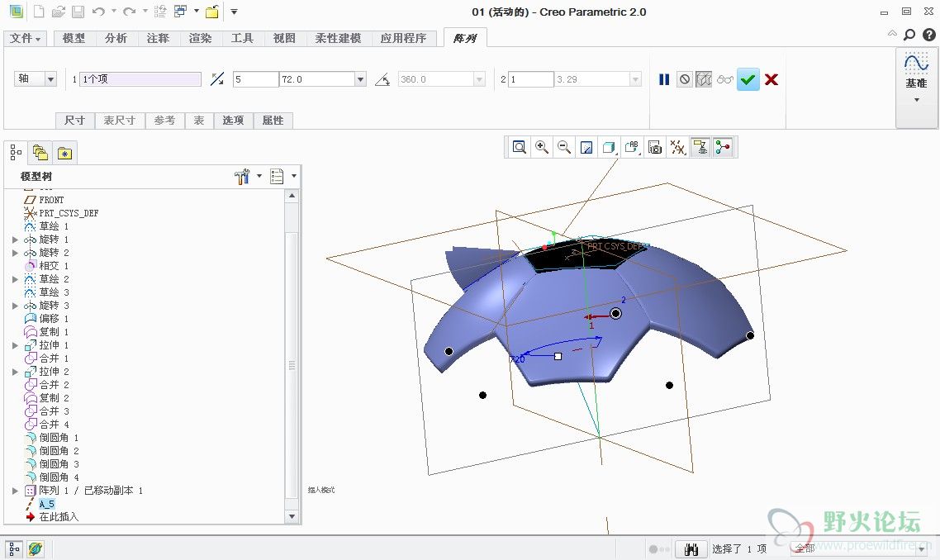Open saved view orientations list

pos(632,147)
